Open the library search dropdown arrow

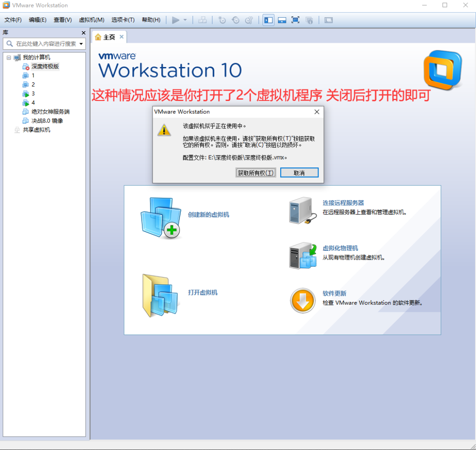click(x=81, y=44)
